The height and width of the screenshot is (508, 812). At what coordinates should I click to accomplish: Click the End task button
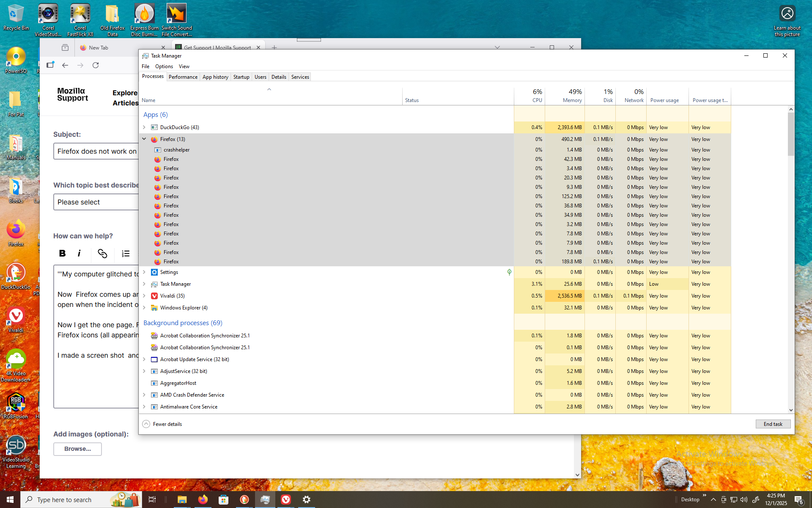(x=773, y=424)
